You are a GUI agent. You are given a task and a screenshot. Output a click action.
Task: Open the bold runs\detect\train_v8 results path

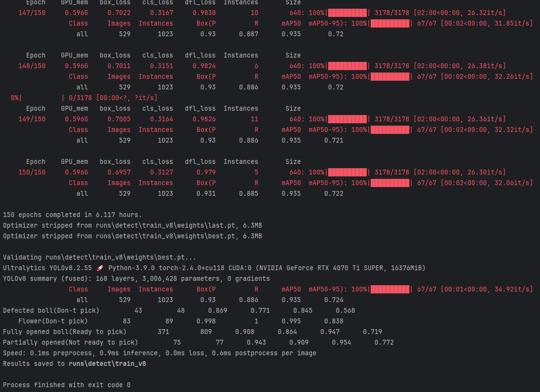tap(107, 364)
